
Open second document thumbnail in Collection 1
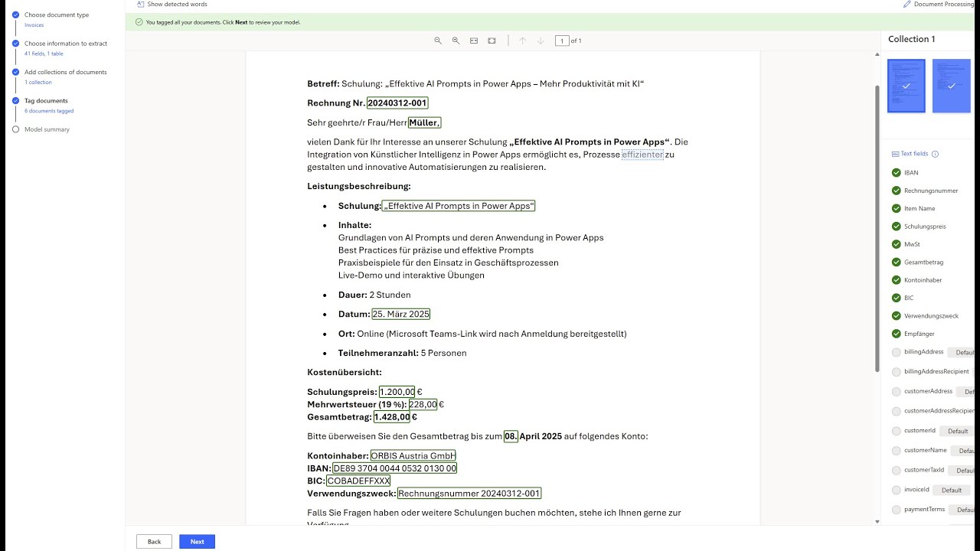(x=952, y=86)
